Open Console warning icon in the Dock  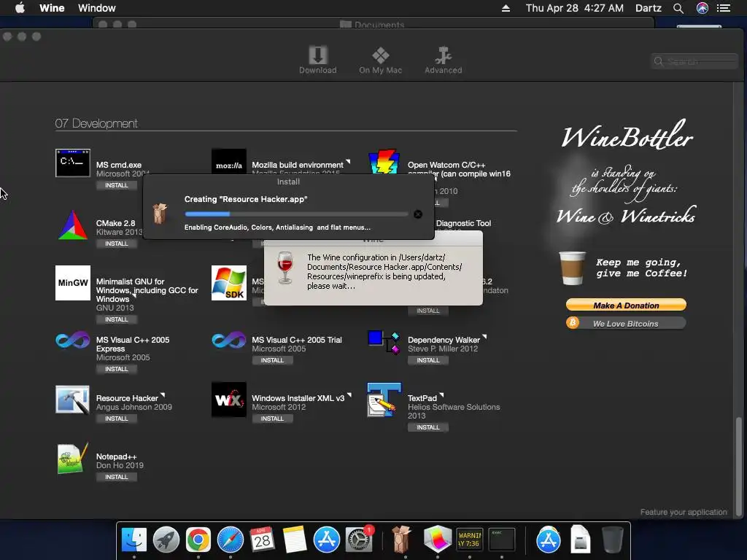tap(469, 540)
